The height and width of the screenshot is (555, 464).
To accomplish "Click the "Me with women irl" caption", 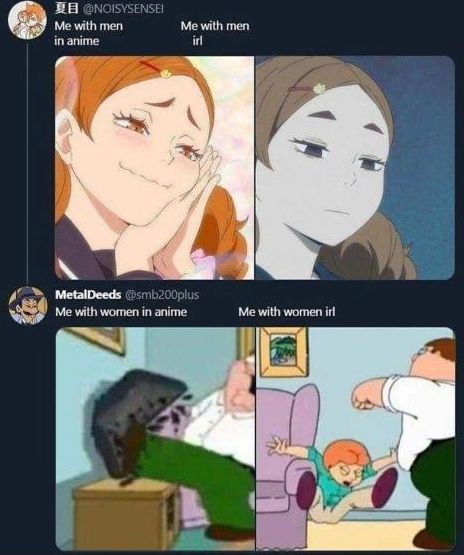I will coord(286,312).
